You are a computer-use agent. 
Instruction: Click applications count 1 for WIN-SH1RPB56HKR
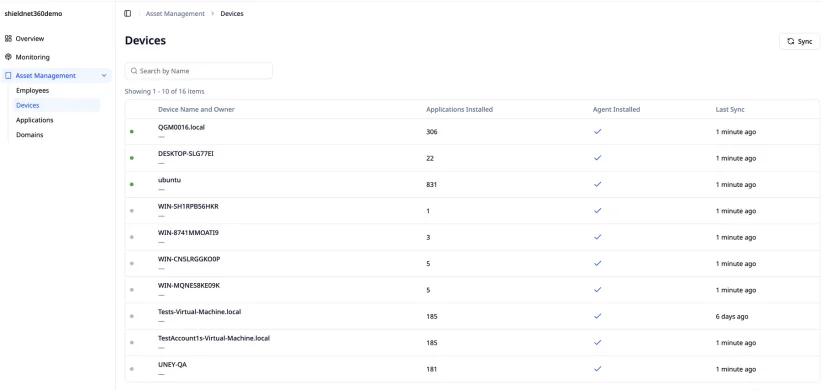click(x=428, y=211)
